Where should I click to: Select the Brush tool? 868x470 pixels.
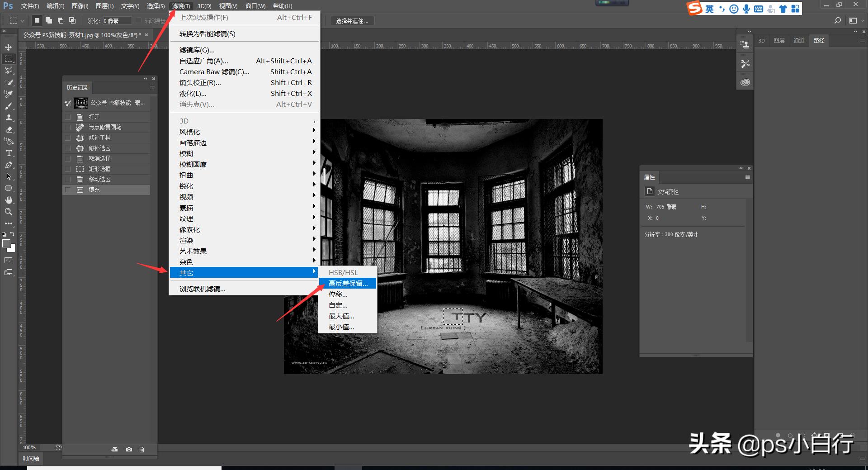click(9, 106)
